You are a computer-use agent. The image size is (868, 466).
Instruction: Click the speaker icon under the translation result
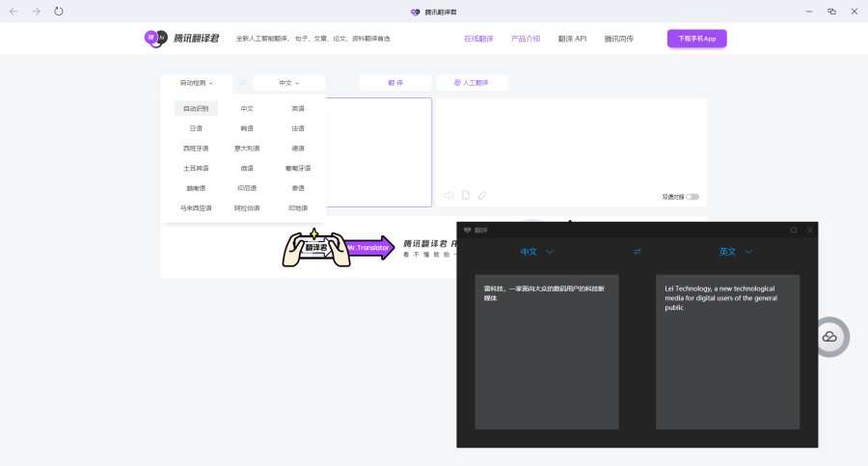[448, 195]
